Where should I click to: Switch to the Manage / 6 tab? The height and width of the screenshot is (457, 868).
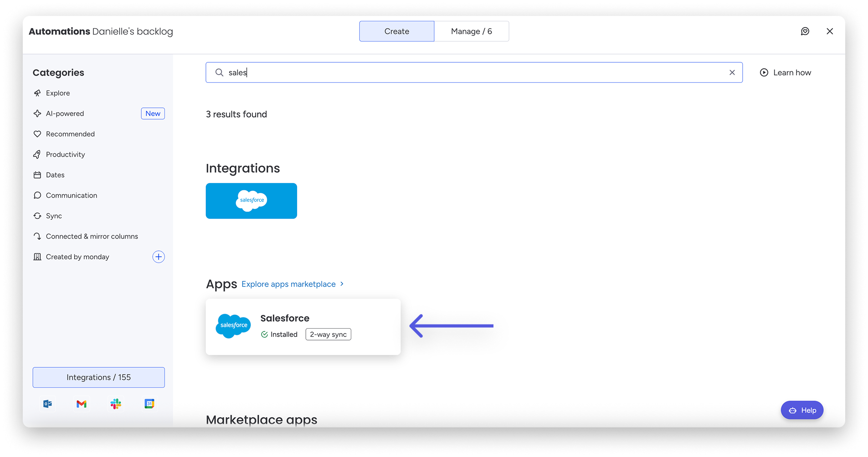click(471, 31)
